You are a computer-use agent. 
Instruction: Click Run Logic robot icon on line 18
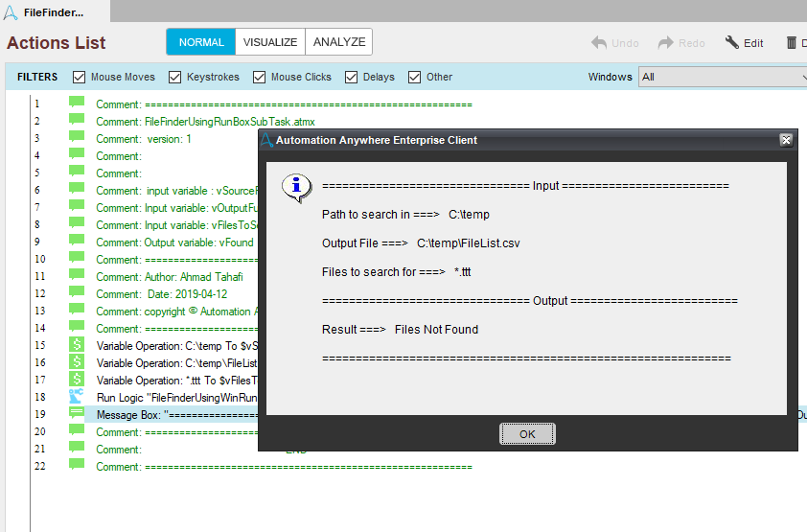[x=76, y=396]
